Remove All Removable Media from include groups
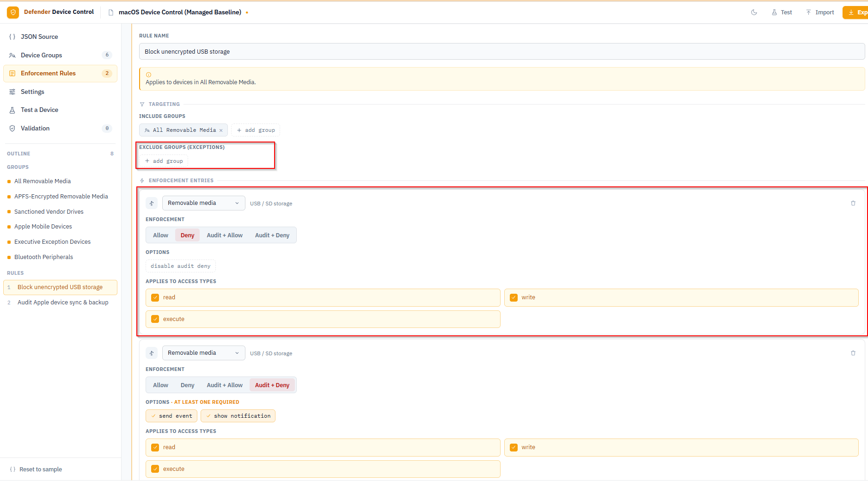 coord(221,130)
